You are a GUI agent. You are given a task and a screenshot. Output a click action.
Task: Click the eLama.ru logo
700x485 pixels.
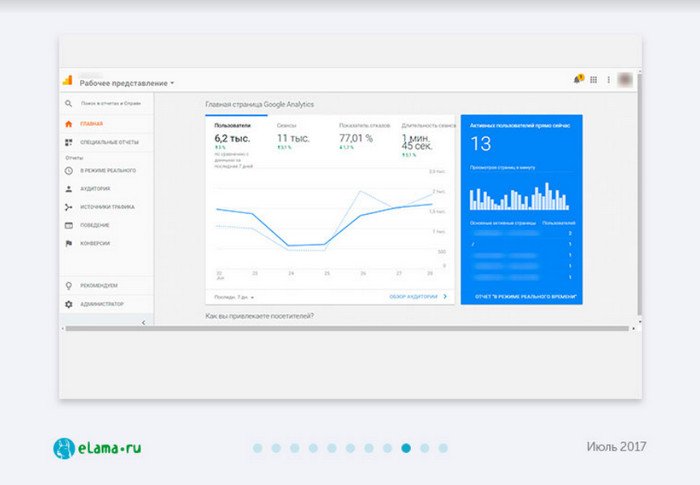pos(97,448)
